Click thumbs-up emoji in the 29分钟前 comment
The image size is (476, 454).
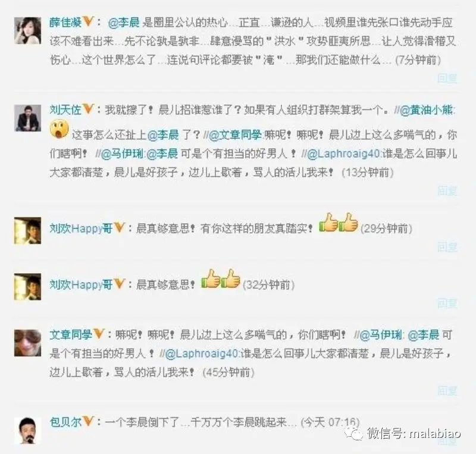pos(339,223)
